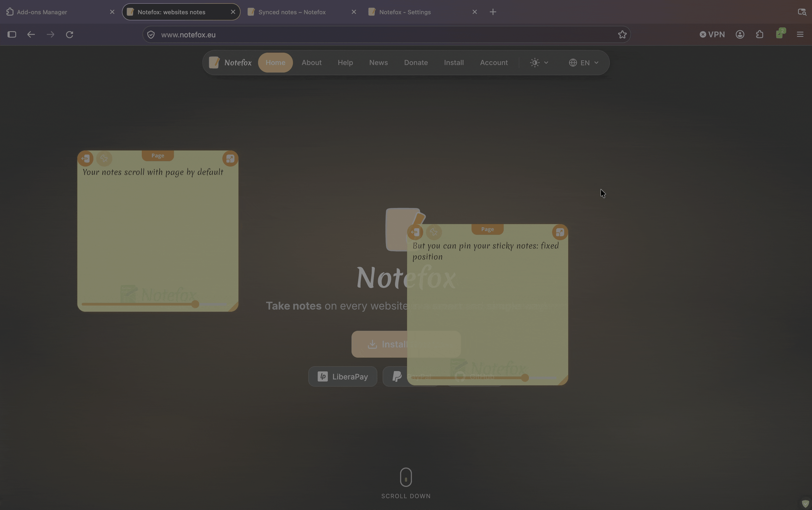Open the Donate menu item
812x510 pixels.
click(416, 63)
